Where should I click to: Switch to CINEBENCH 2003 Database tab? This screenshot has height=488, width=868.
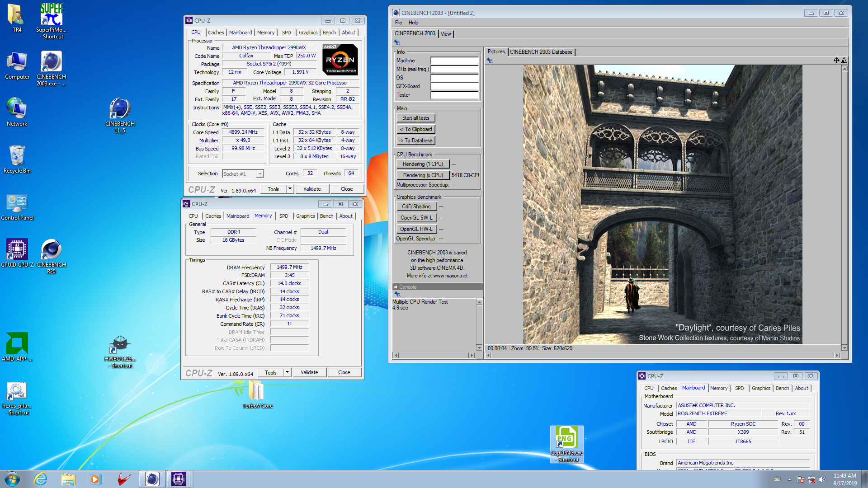(x=541, y=52)
